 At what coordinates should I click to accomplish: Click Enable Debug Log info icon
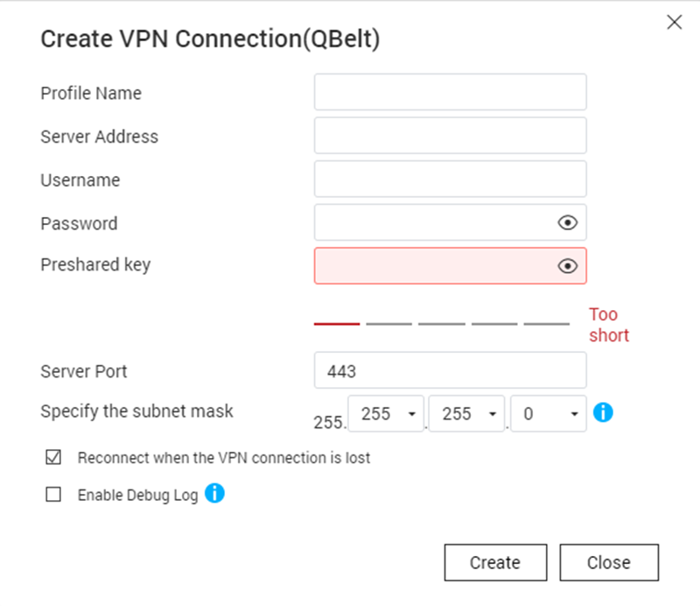point(214,494)
